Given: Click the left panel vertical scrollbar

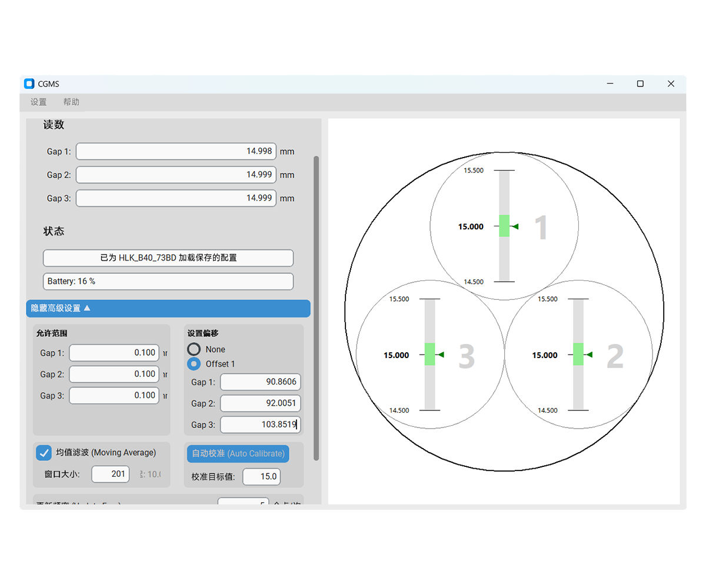Looking at the screenshot, I should pos(317,306).
